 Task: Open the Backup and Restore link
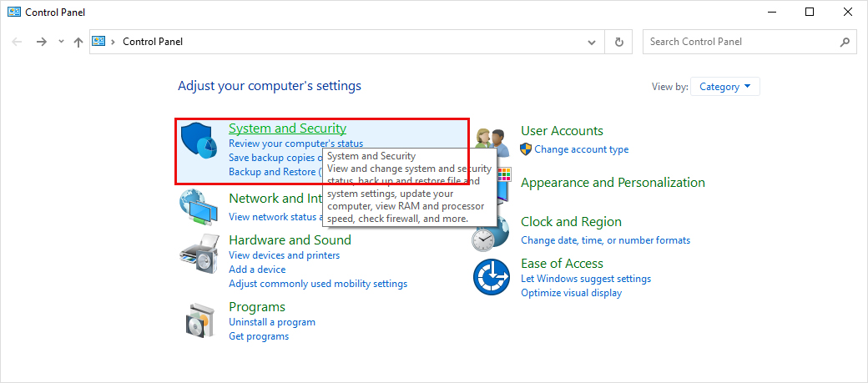(x=275, y=172)
